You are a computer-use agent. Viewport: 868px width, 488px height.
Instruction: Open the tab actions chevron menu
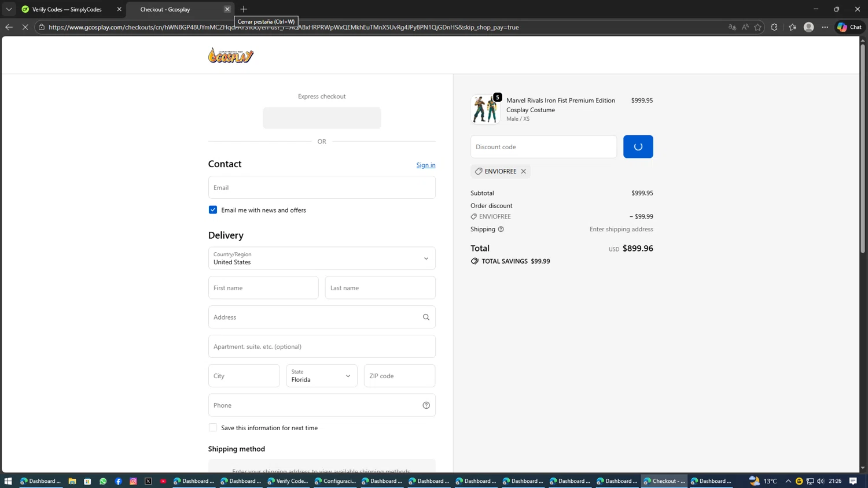pos(9,9)
